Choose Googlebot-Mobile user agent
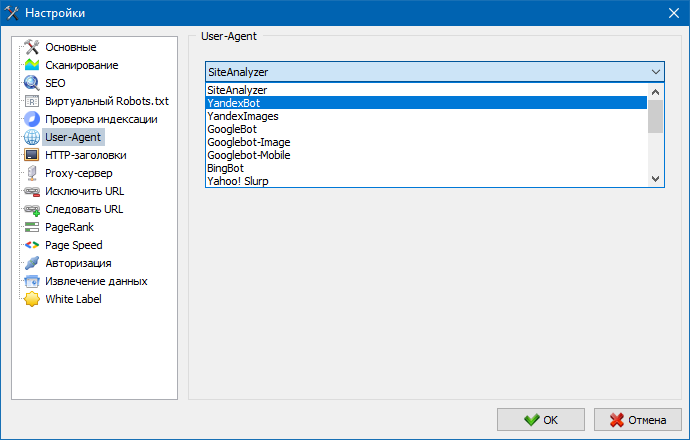 [426, 155]
